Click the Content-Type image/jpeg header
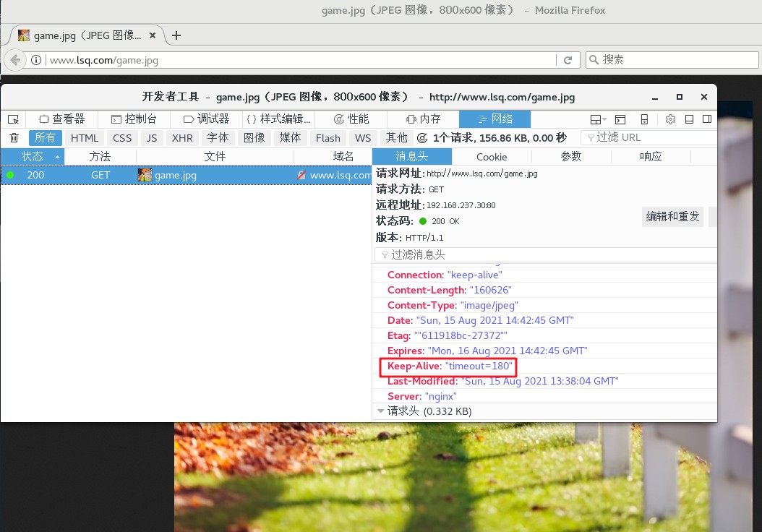762x532 pixels. tap(453, 305)
